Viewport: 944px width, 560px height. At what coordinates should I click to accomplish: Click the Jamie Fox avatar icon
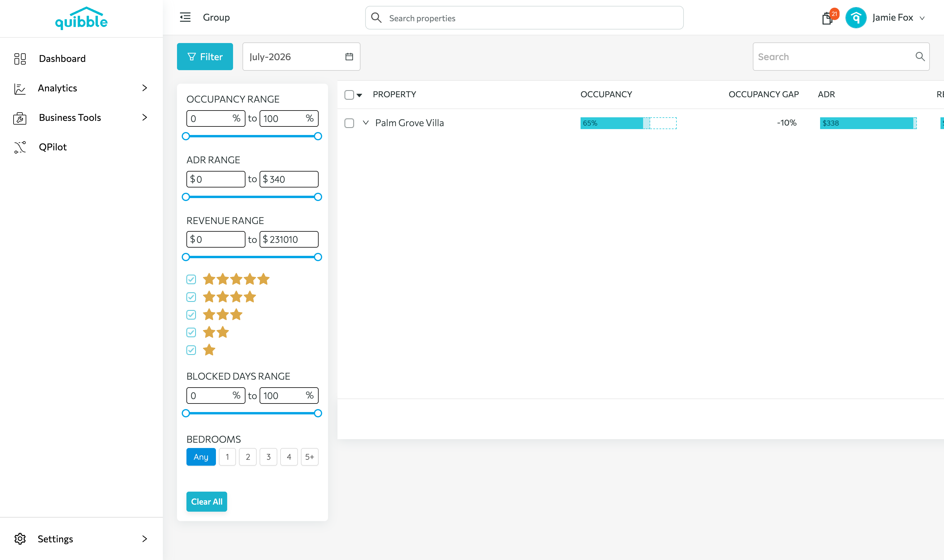click(855, 18)
